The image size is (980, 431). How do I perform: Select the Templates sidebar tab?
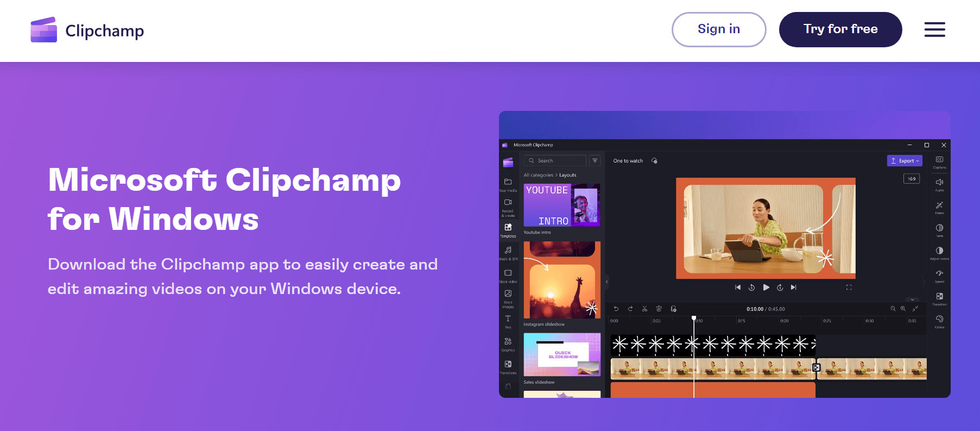click(x=508, y=230)
